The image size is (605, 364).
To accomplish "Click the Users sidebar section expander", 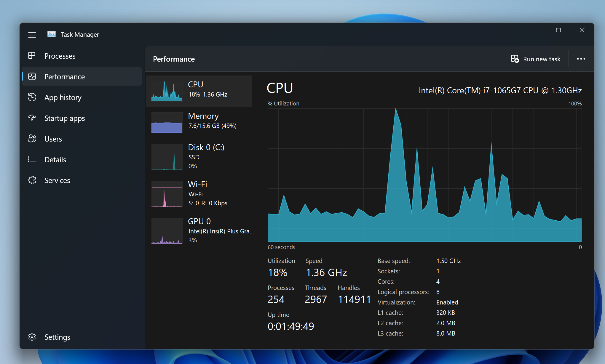I will click(x=52, y=139).
